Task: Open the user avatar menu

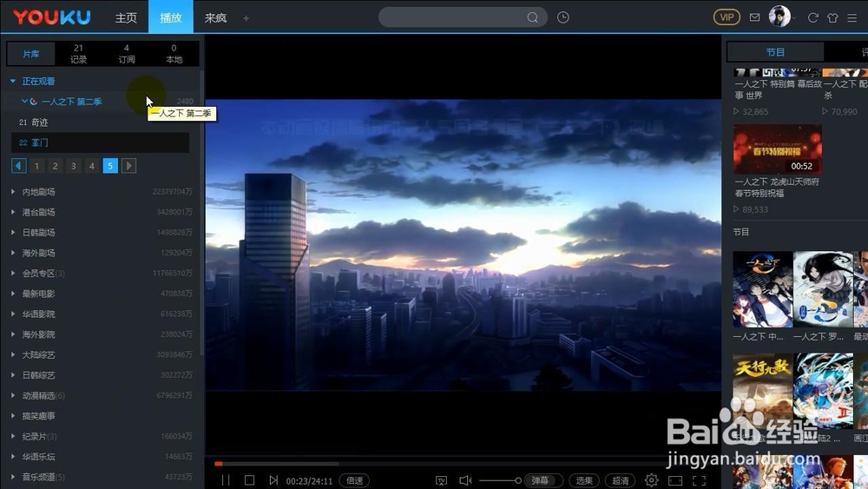Action: pyautogui.click(x=779, y=17)
